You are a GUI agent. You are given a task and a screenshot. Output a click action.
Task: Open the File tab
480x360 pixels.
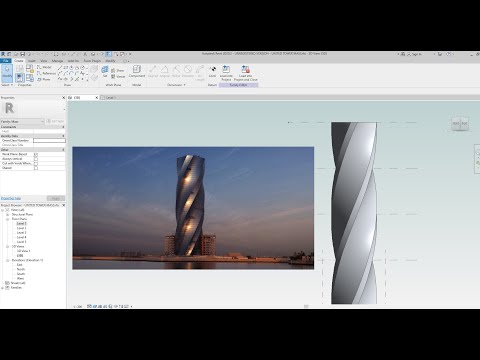[6, 61]
